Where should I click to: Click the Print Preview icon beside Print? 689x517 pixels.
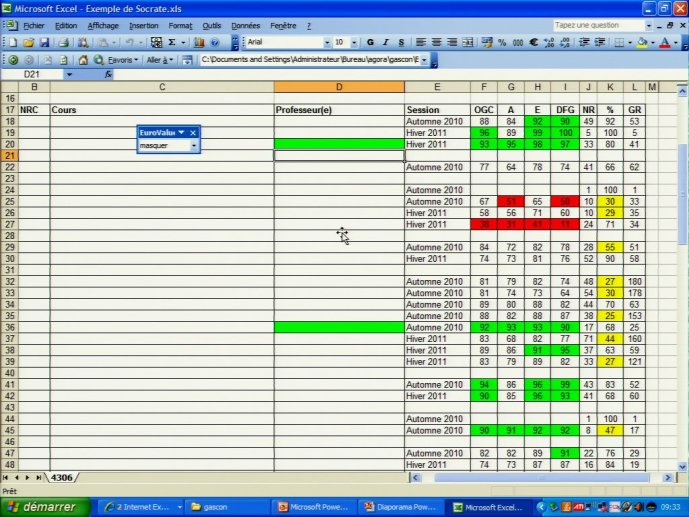pos(83,43)
